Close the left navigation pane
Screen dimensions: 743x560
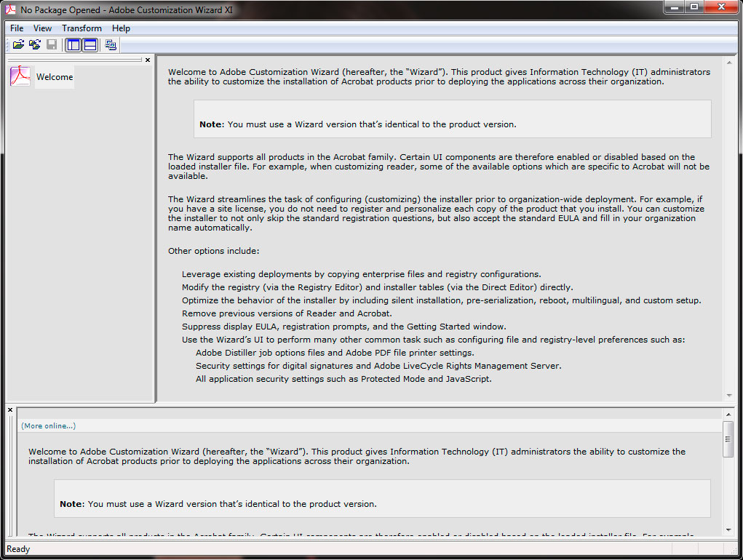click(x=148, y=60)
